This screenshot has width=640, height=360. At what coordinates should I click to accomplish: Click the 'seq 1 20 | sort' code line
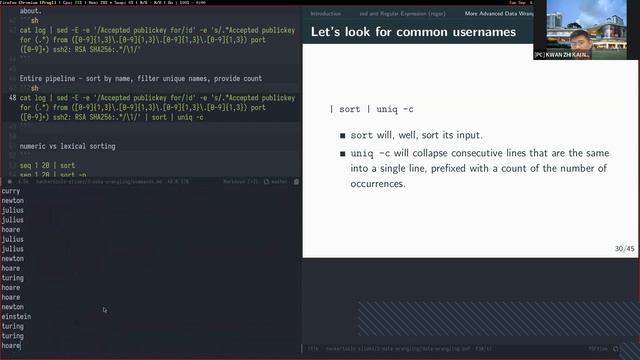[x=47, y=165]
